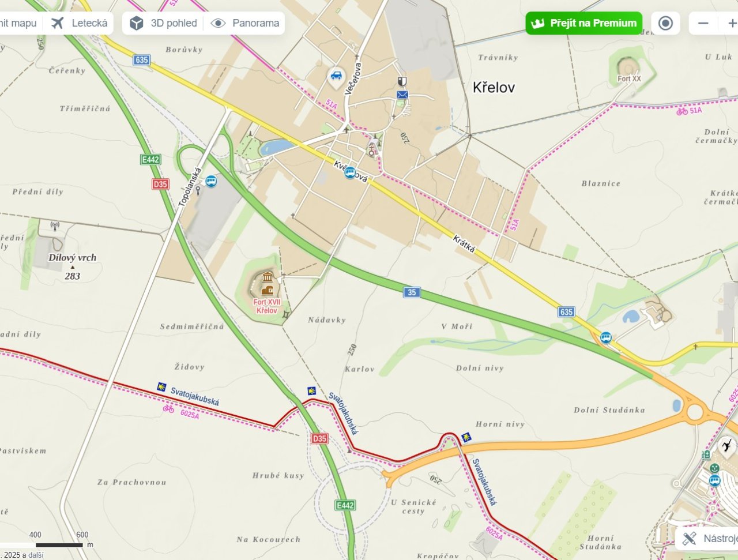Toggle Panorama street view mode

[x=244, y=23]
